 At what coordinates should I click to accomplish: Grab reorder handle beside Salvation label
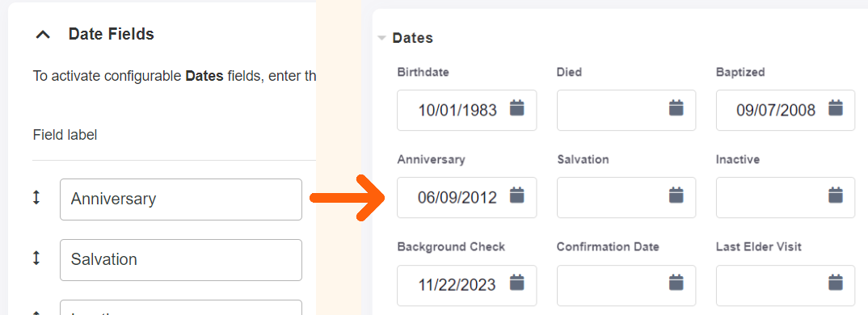click(36, 258)
